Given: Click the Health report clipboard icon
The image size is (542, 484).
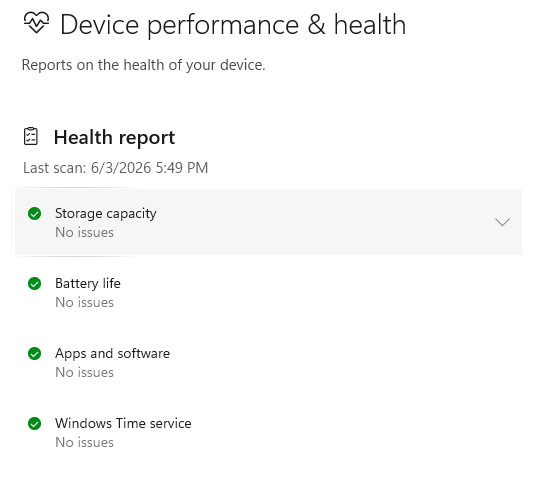Looking at the screenshot, I should pyautogui.click(x=31, y=136).
